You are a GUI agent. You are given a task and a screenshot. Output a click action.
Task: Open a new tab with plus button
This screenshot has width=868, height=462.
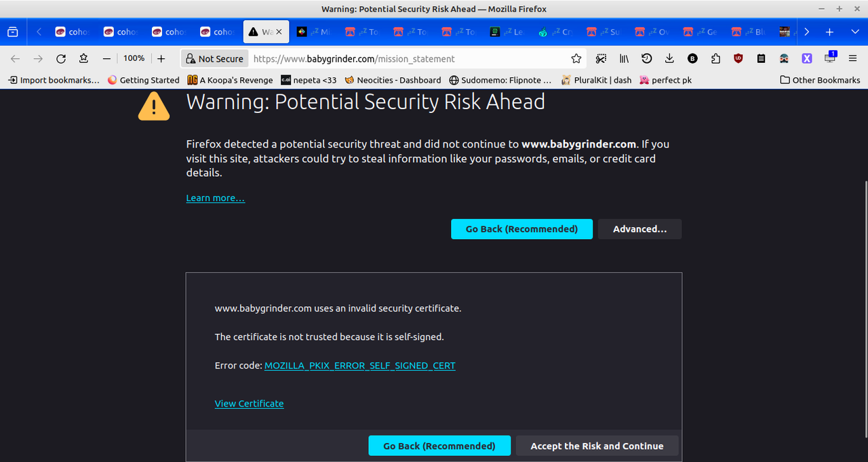[829, 32]
